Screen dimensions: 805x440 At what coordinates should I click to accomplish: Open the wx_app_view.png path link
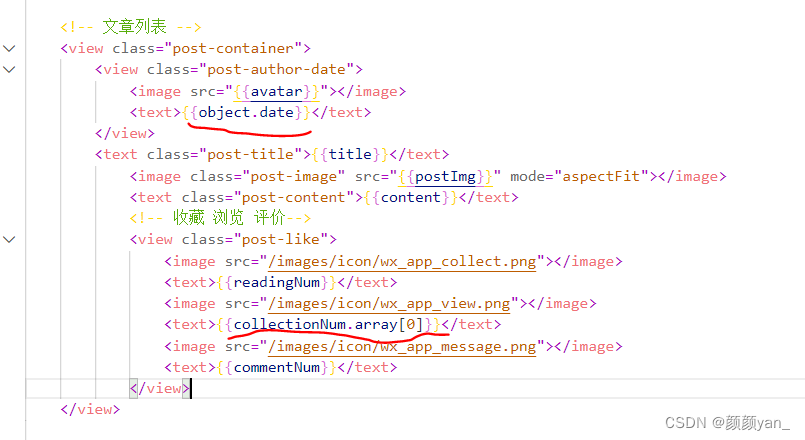pos(389,304)
